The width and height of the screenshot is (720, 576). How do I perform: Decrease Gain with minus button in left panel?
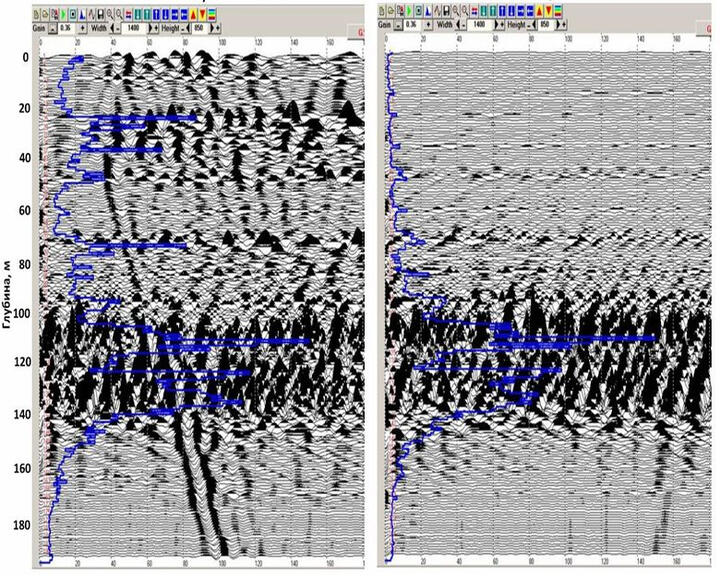[x=53, y=29]
